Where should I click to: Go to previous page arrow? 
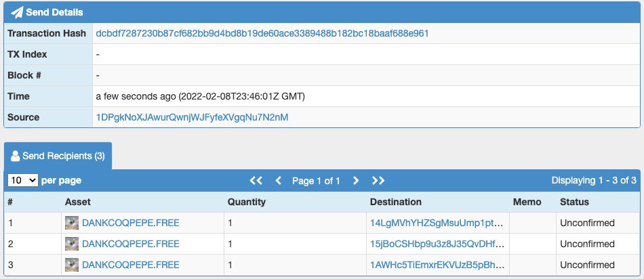tap(278, 181)
